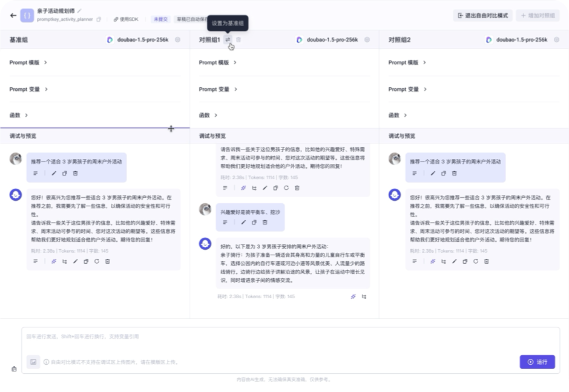
Task: Go back using the left arrow icon
Action: tap(13, 15)
